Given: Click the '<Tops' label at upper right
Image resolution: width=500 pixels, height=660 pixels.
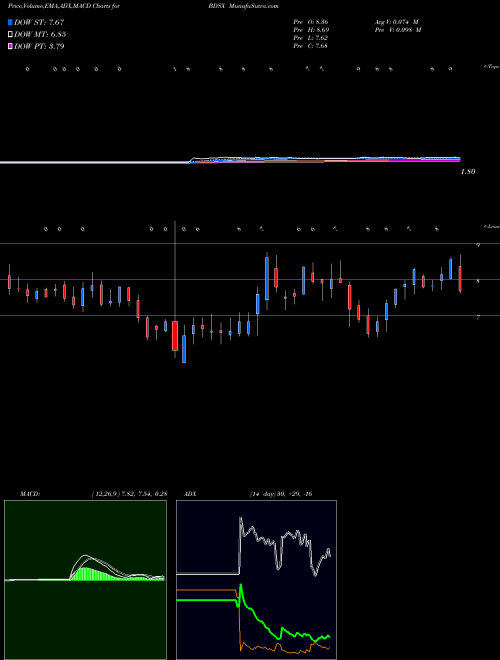Looking at the screenshot, I should (491, 67).
